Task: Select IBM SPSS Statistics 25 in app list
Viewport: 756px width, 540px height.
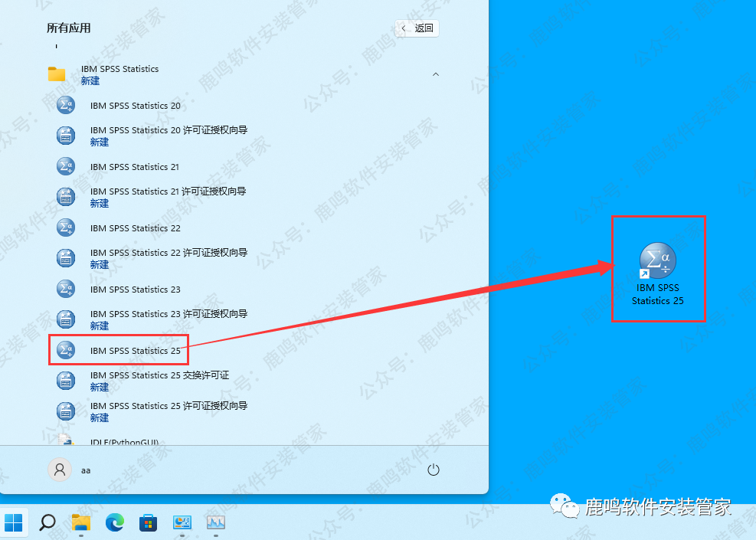Action: click(135, 351)
